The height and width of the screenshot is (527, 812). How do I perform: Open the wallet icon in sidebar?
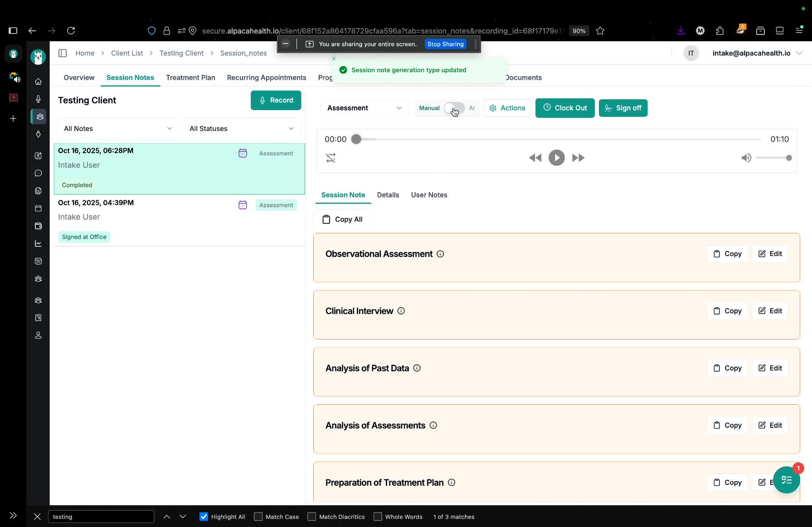point(38,226)
